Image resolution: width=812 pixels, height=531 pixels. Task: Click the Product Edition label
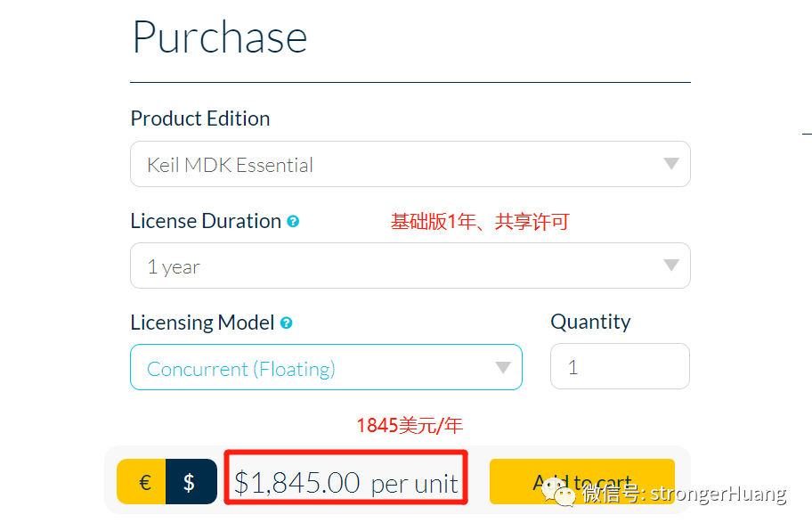coord(200,118)
